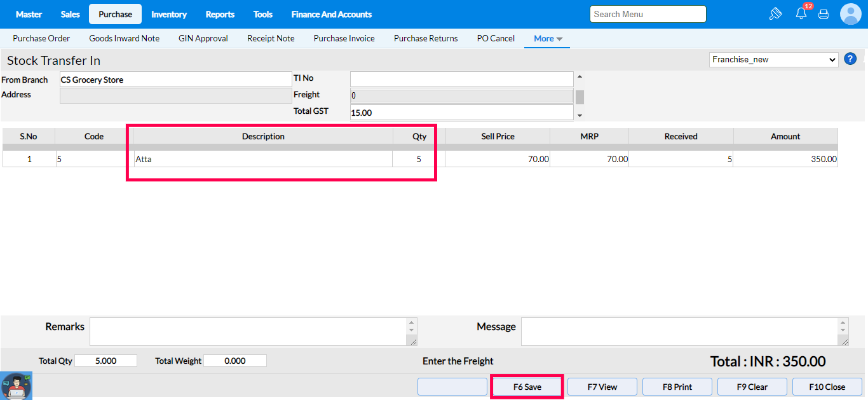Click the S.No column header

(29, 136)
